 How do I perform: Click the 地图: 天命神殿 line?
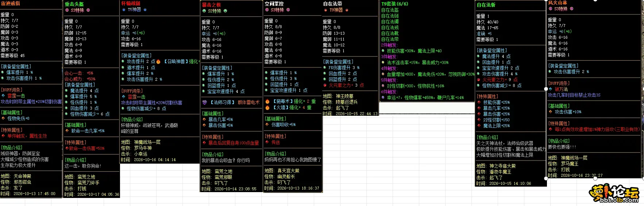click(x=16, y=176)
